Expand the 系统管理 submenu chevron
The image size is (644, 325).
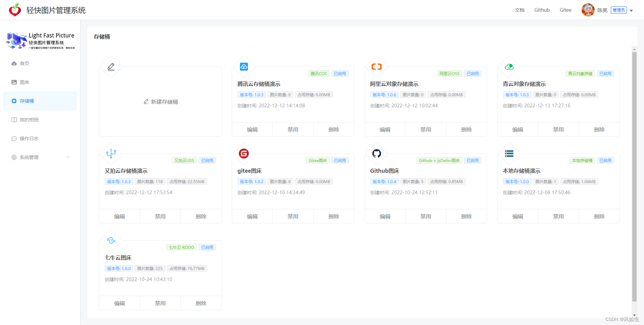click(68, 157)
